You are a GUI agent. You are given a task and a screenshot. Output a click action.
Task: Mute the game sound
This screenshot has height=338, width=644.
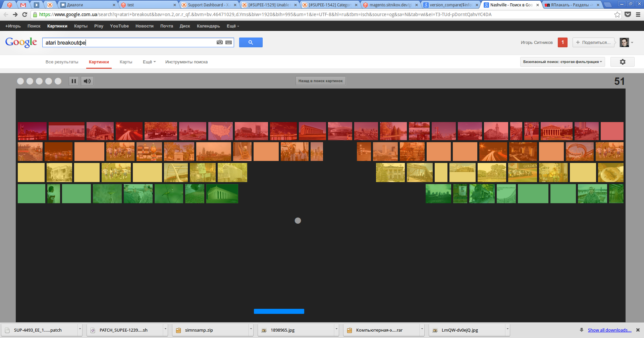(87, 81)
